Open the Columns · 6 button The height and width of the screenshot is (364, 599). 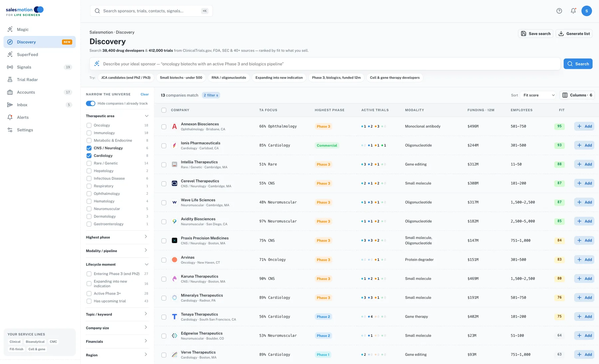[x=577, y=95]
